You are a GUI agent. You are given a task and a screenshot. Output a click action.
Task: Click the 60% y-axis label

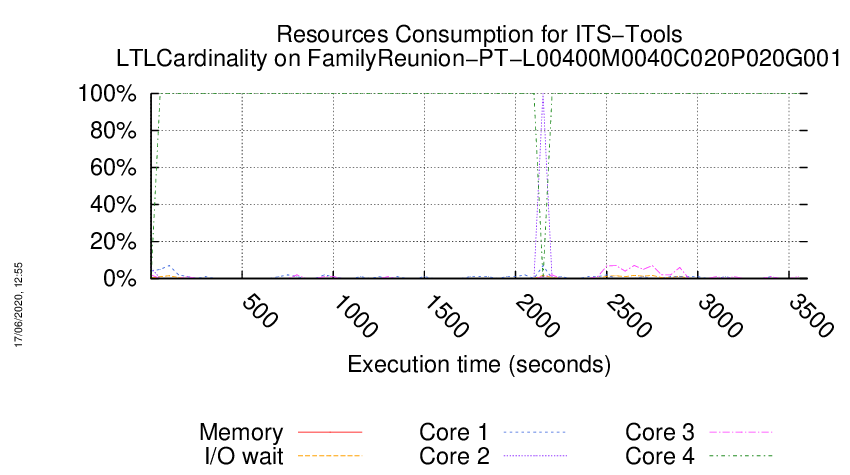coord(113,168)
